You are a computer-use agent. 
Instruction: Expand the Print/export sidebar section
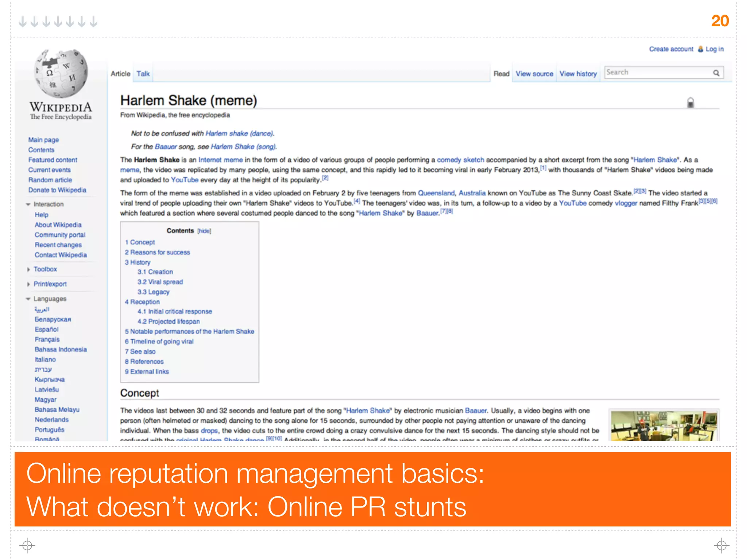click(x=28, y=284)
